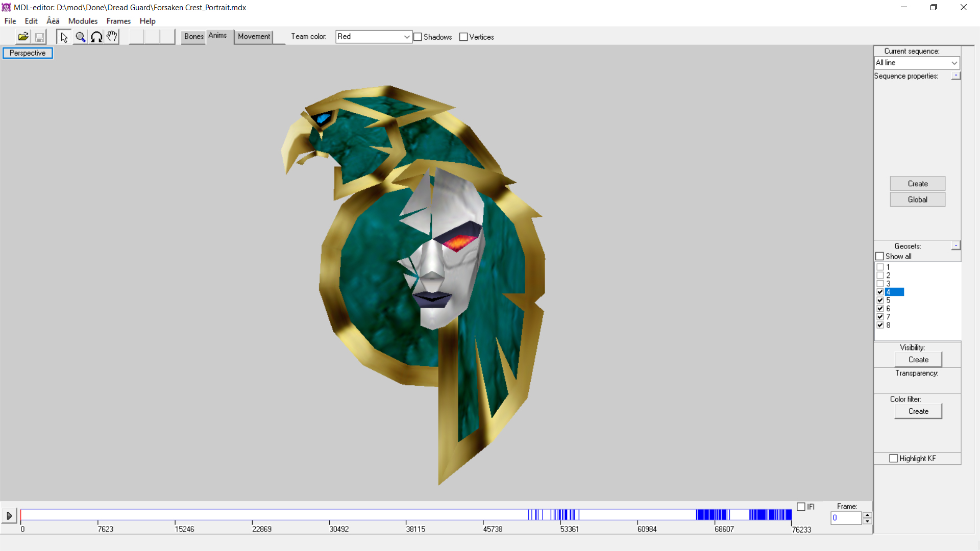
Task: Pick the hand pan tool
Action: (112, 37)
